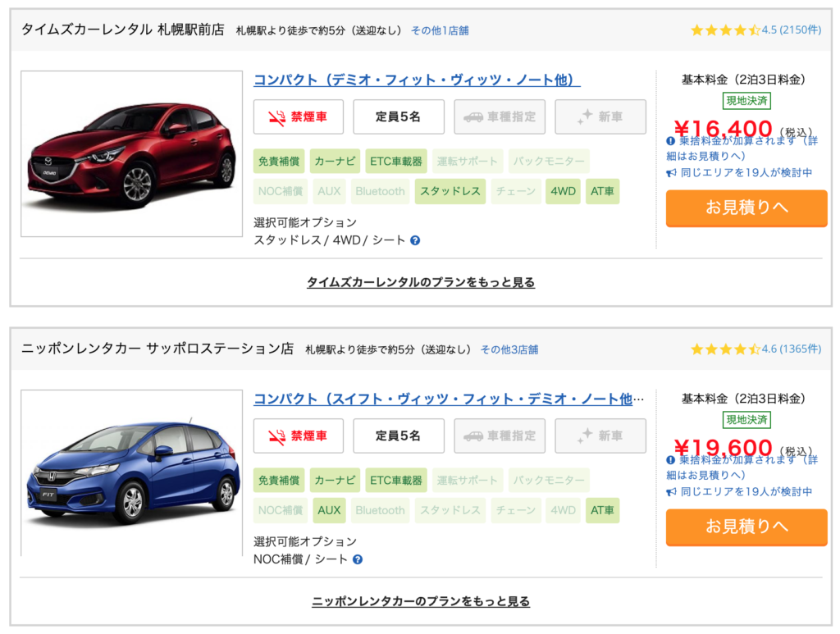This screenshot has height=634, width=840.
Task: Click the red Mazda Demio car thumbnail
Action: [131, 154]
